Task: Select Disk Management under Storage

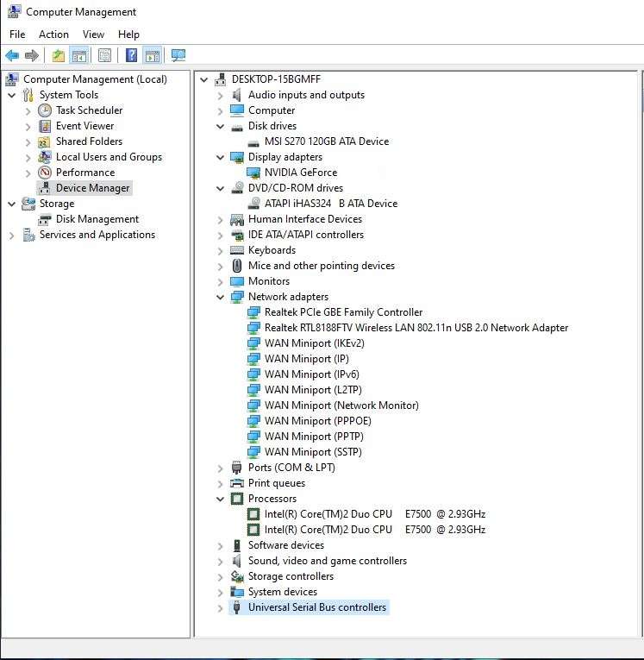Action: pyautogui.click(x=97, y=219)
